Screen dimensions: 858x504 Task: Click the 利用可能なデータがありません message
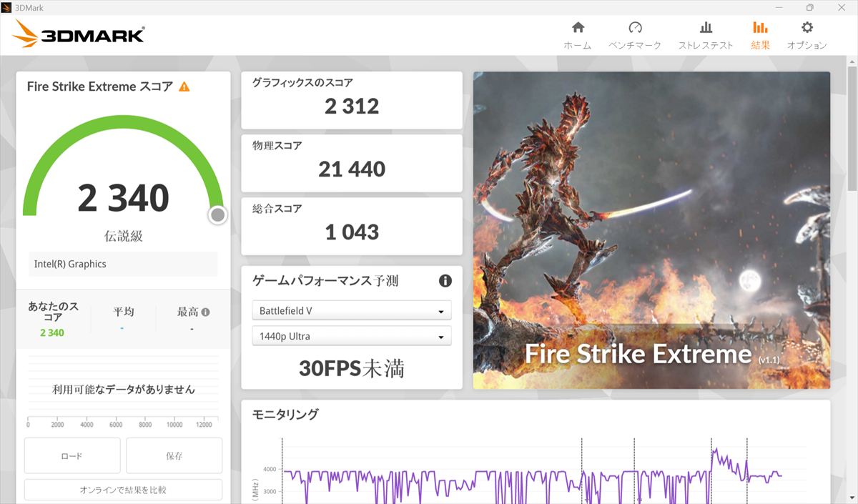tap(124, 390)
